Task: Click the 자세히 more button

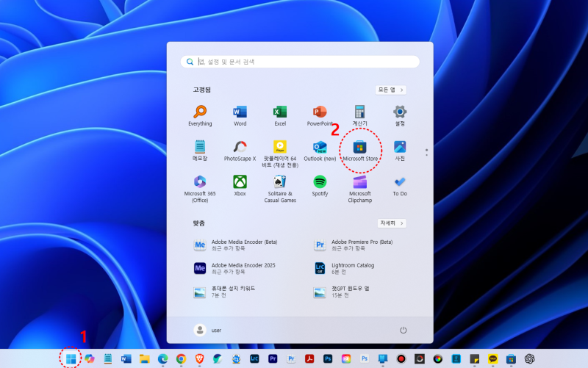Action: click(392, 223)
